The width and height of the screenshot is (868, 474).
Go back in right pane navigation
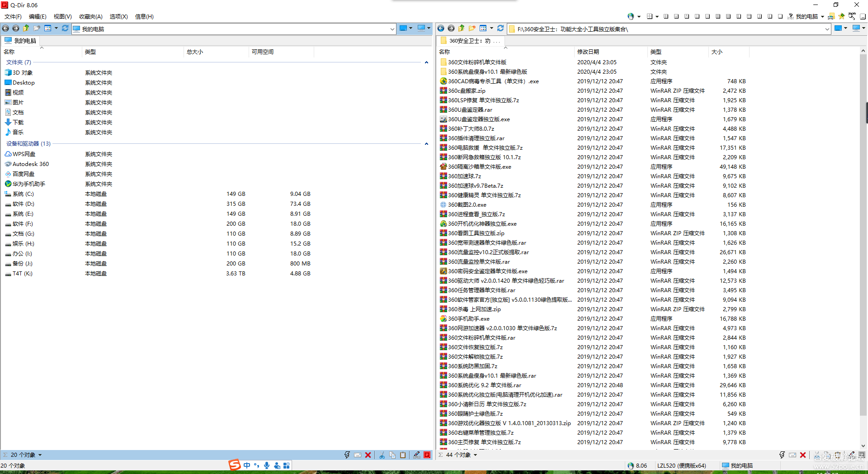(441, 28)
